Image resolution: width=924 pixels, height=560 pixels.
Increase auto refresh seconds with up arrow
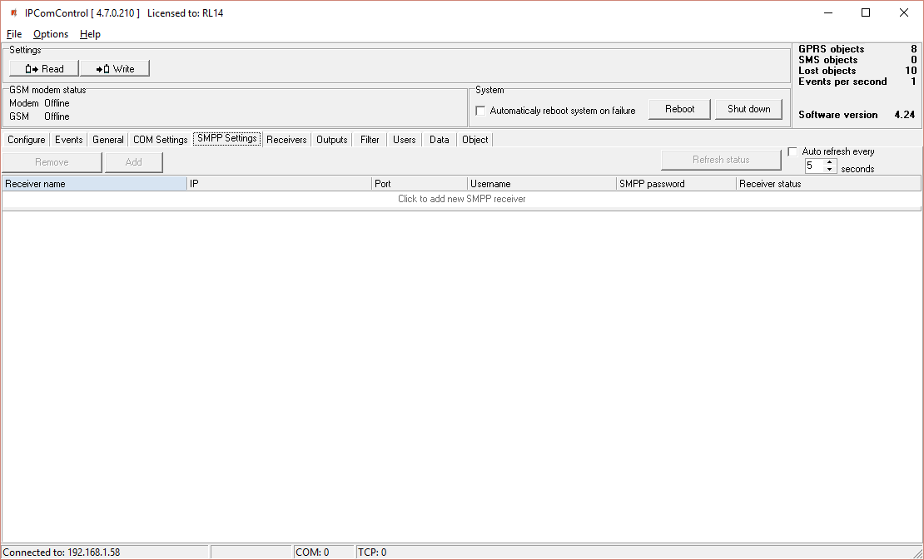coord(829,162)
